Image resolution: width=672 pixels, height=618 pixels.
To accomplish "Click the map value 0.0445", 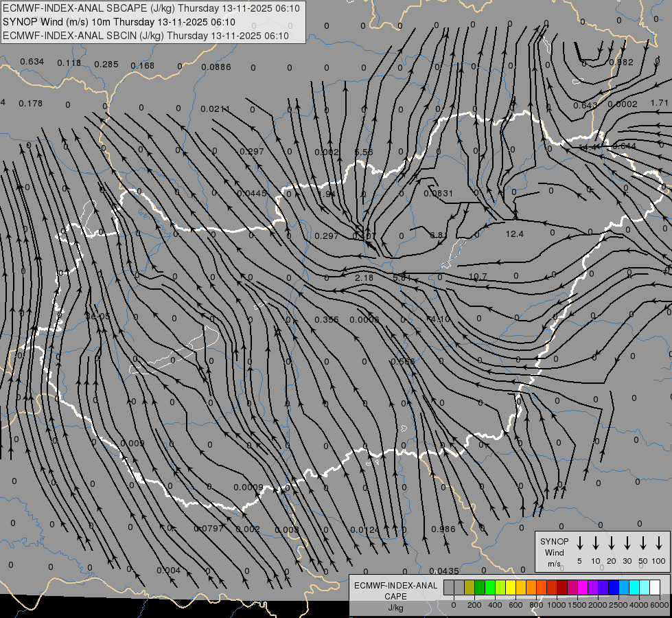I will (252, 194).
